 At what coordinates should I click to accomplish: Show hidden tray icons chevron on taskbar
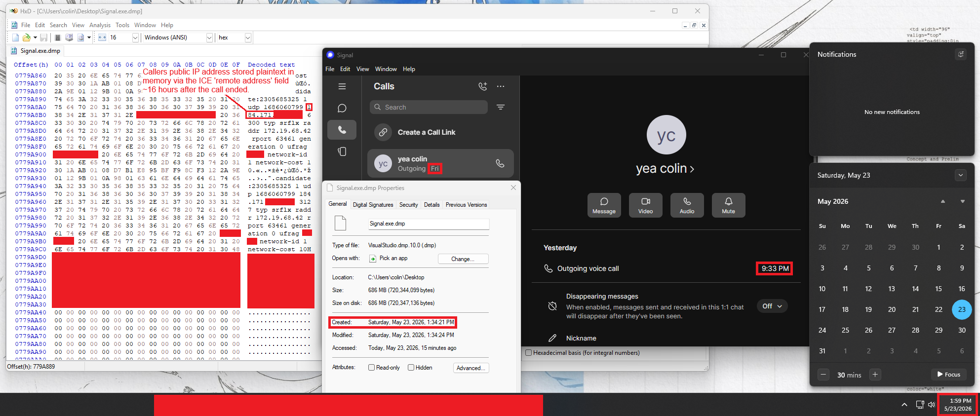[x=904, y=405]
